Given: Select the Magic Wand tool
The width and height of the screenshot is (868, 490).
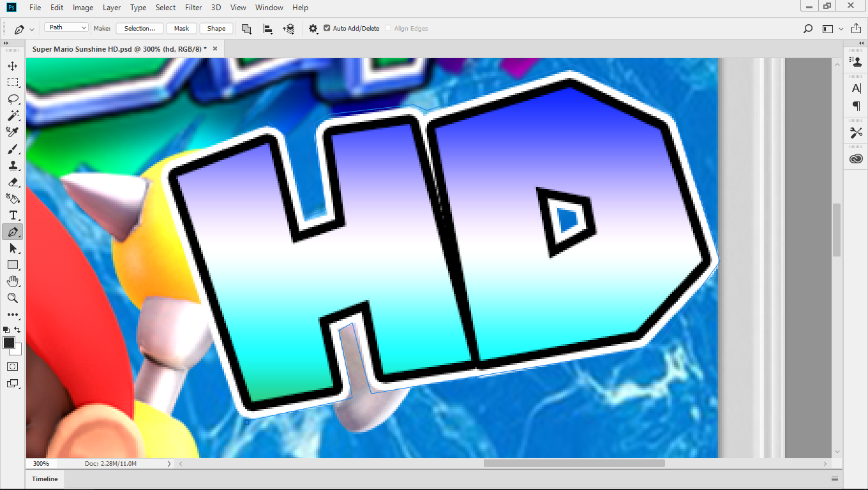Looking at the screenshot, I should pos(13,115).
